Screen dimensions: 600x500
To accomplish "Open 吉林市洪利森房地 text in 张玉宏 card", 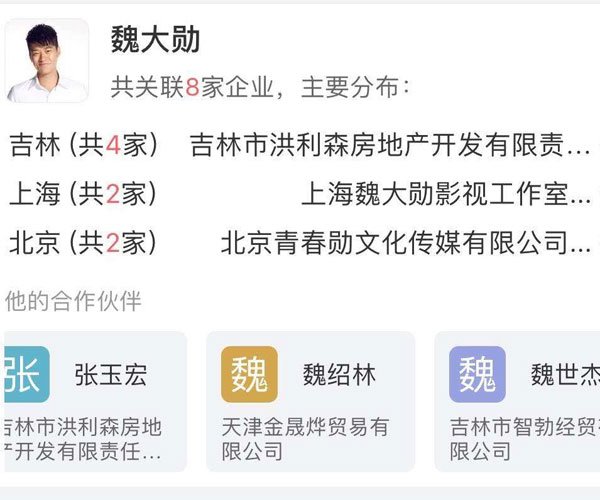I will pos(83,427).
